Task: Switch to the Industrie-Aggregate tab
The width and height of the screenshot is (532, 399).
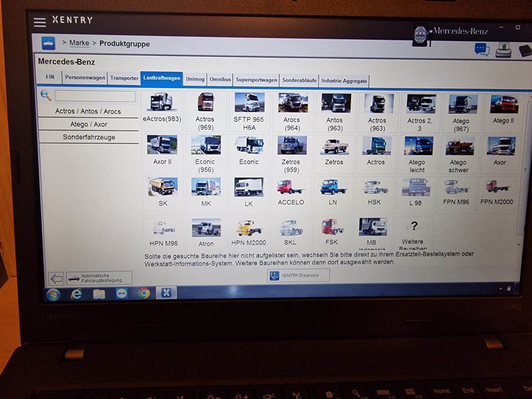Action: point(344,81)
